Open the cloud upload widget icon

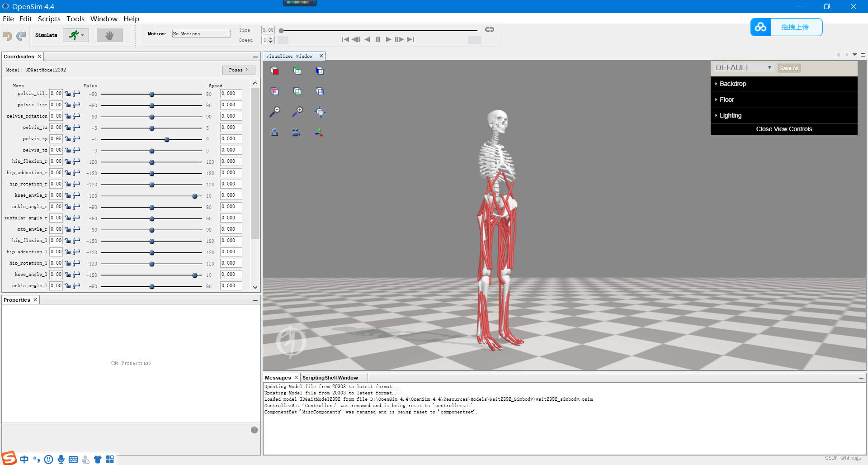tap(760, 27)
